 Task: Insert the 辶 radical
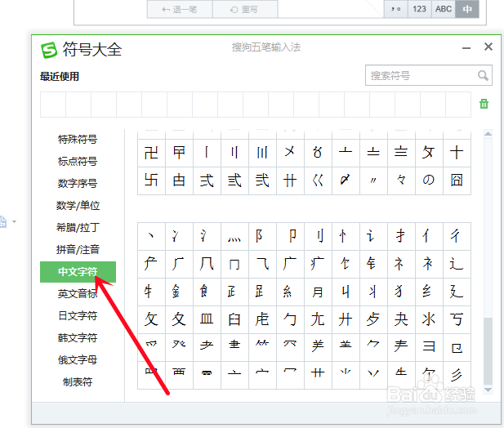point(457,264)
